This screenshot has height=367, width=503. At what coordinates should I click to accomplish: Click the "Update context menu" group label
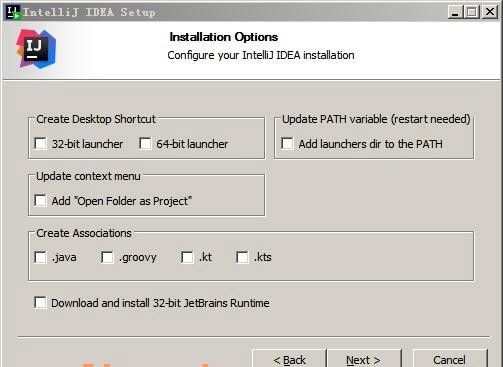(88, 176)
